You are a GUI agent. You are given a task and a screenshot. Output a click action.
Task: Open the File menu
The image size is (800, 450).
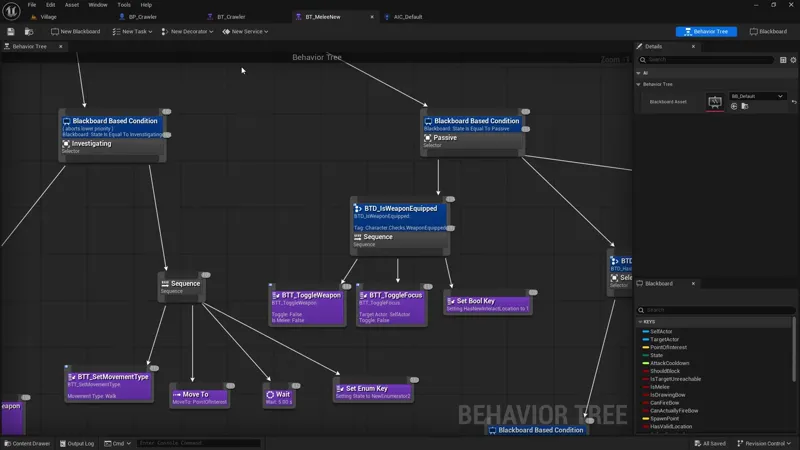tap(32, 5)
